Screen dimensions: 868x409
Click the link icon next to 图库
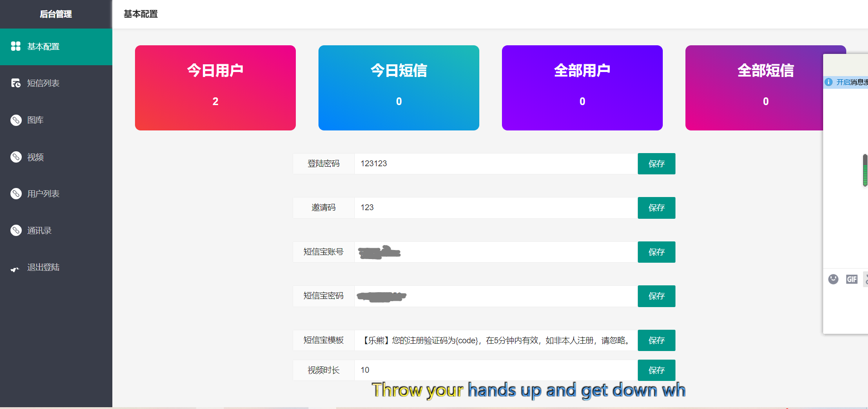(x=16, y=120)
